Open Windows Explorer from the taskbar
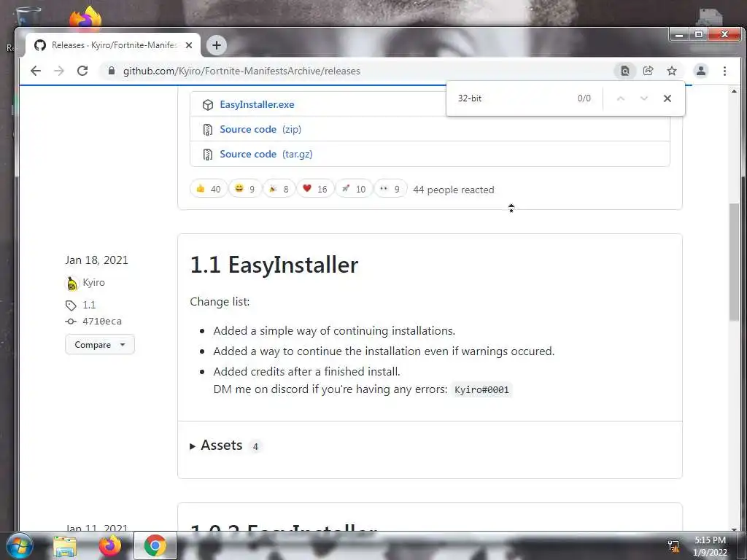This screenshot has height=560, width=747. 65,546
